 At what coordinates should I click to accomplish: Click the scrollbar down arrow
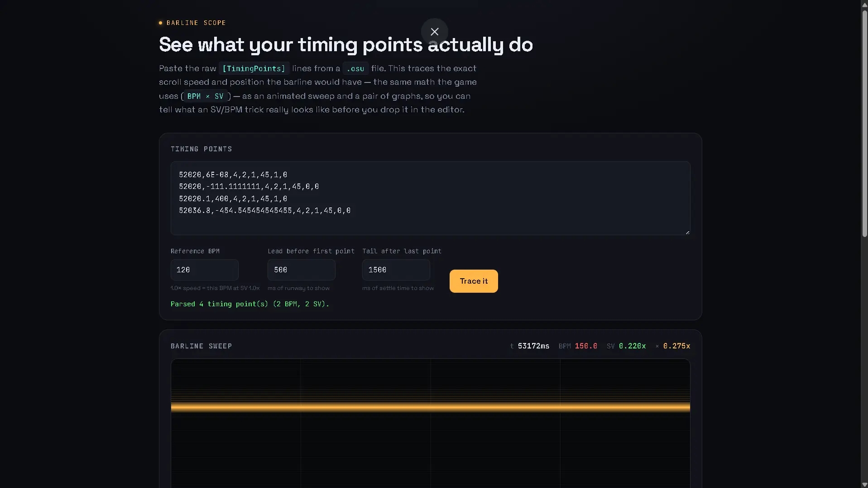tap(864, 484)
